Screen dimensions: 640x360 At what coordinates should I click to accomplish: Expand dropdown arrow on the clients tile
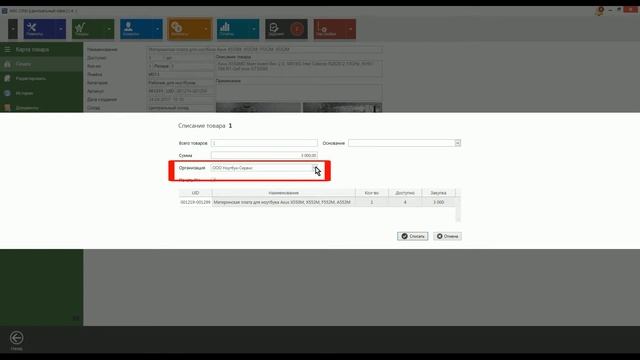[x=158, y=29]
